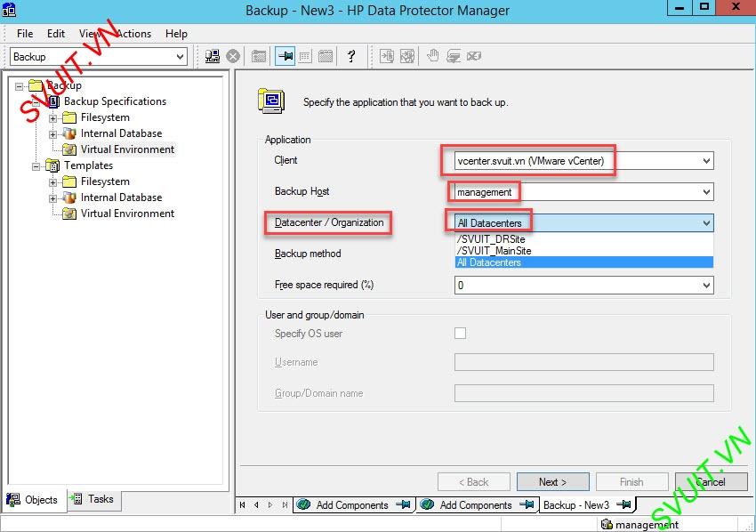
Task: Open the Backup Host dropdown
Action: pos(706,192)
